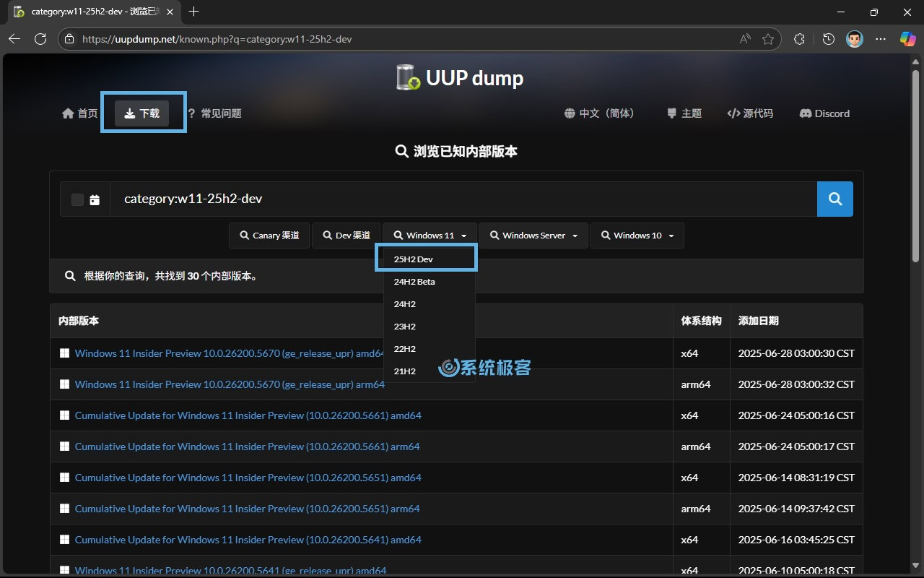Expand the Windows Server dropdown
This screenshot has width=924, height=578.
(x=533, y=236)
